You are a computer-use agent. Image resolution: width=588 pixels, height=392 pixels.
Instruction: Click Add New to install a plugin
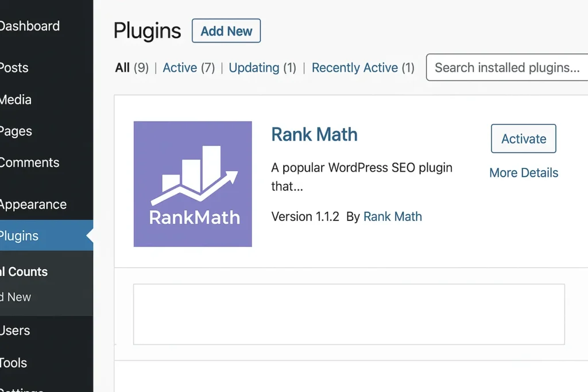[226, 31]
